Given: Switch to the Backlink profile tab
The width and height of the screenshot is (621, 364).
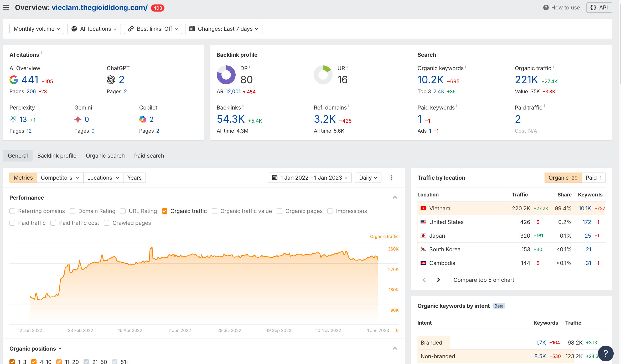Looking at the screenshot, I should click(57, 156).
